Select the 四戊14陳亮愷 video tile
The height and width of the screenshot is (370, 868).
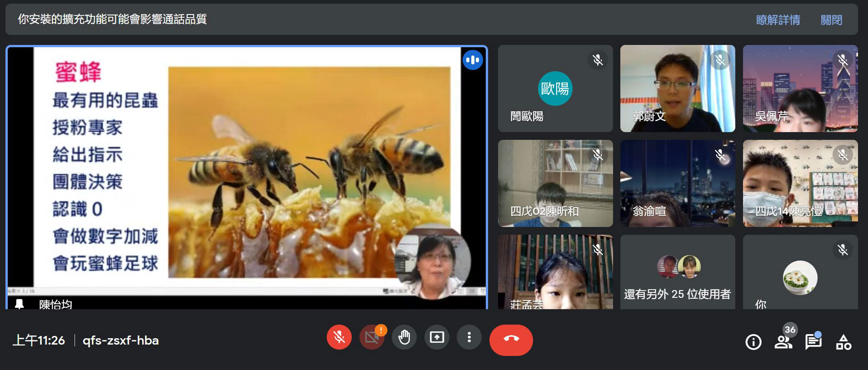pos(800,183)
